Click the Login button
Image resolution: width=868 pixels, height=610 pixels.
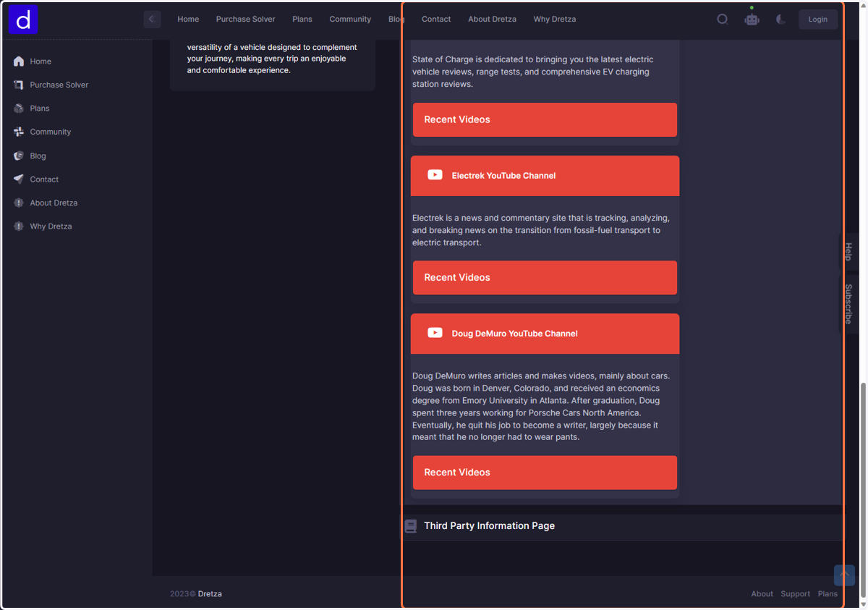coord(818,20)
